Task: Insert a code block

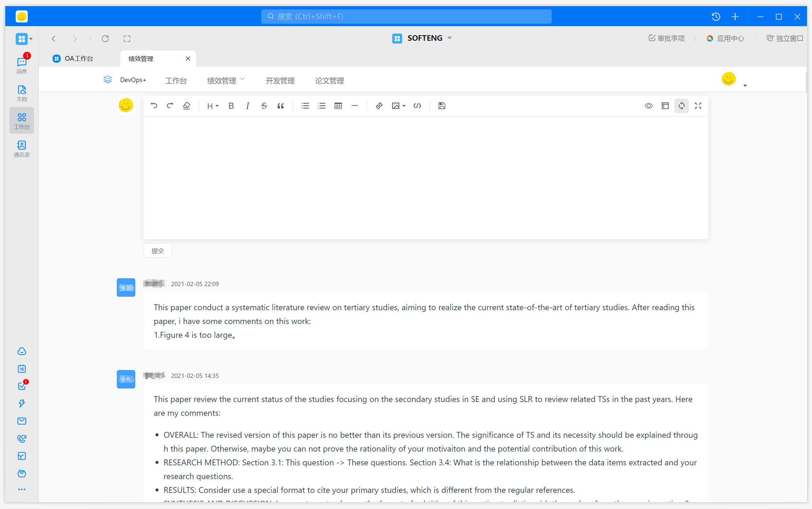Action: click(417, 106)
